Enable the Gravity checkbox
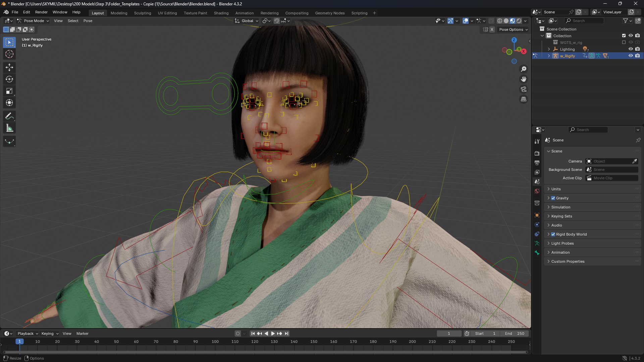644x362 pixels. tap(553, 198)
